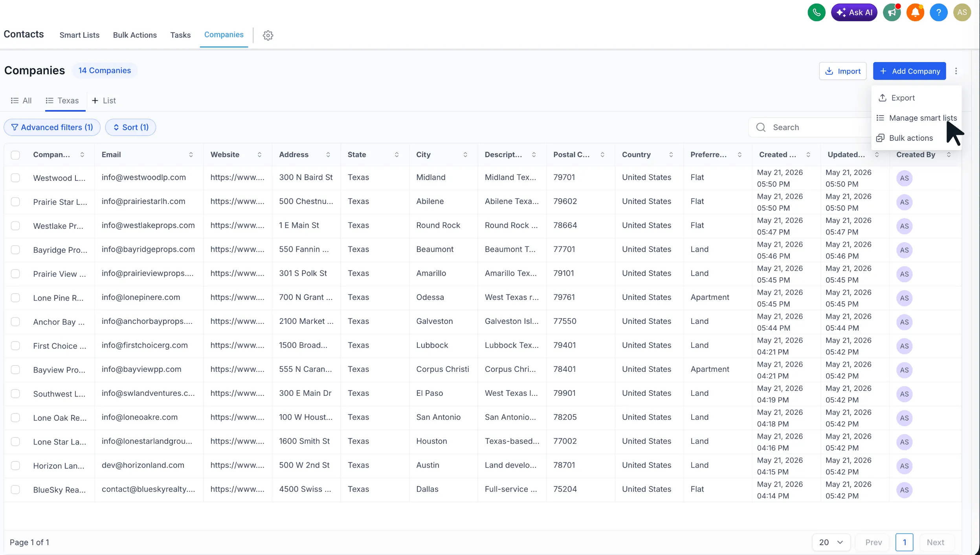Switch to the Bulk Actions tab
Screen dimensions: 980x555
coord(135,35)
